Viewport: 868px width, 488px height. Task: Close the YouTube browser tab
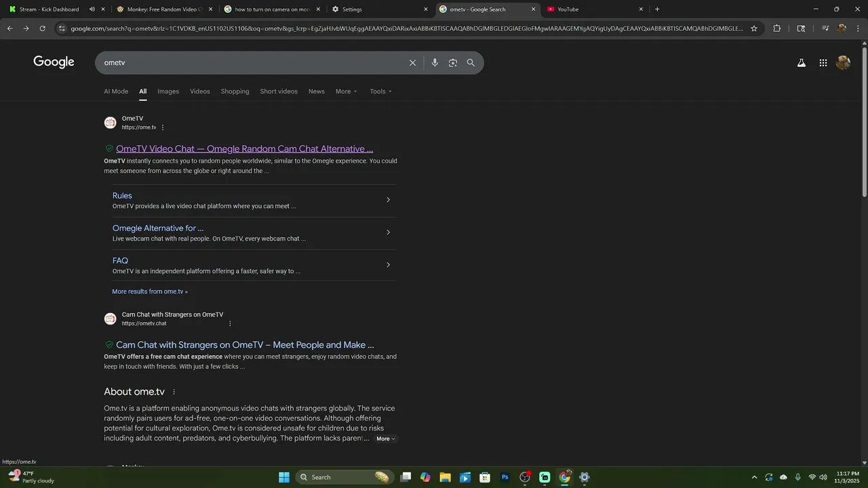tap(641, 9)
